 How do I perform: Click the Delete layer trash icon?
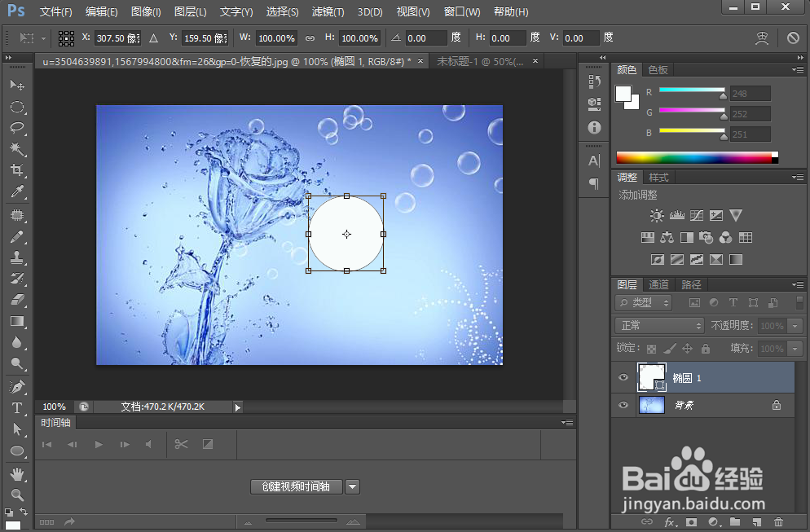[x=778, y=521]
